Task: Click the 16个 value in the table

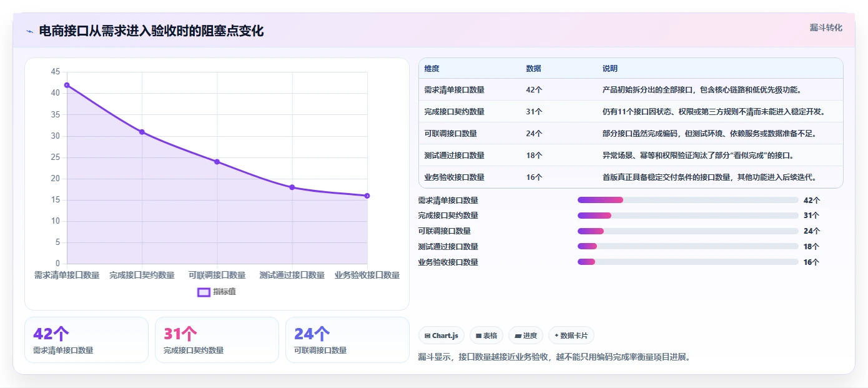Action: pos(534,177)
